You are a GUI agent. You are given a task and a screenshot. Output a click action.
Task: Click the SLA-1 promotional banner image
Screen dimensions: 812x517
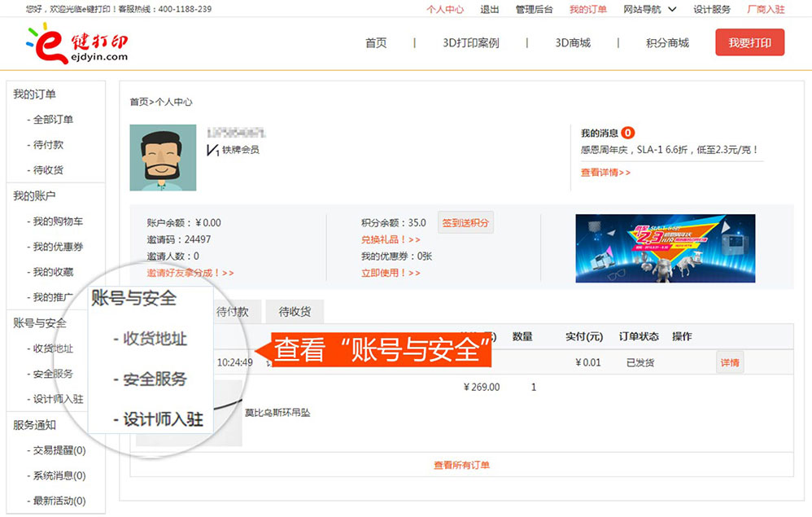[x=665, y=248]
